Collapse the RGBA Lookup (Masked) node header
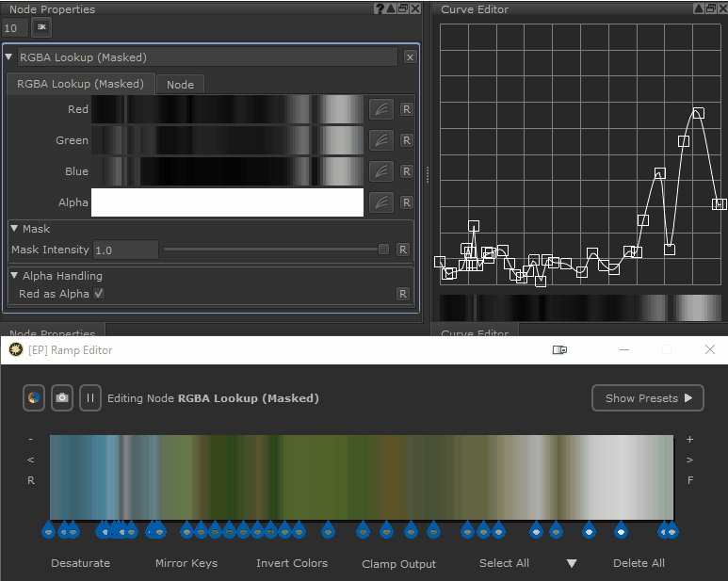This screenshot has width=728, height=581. [x=9, y=57]
